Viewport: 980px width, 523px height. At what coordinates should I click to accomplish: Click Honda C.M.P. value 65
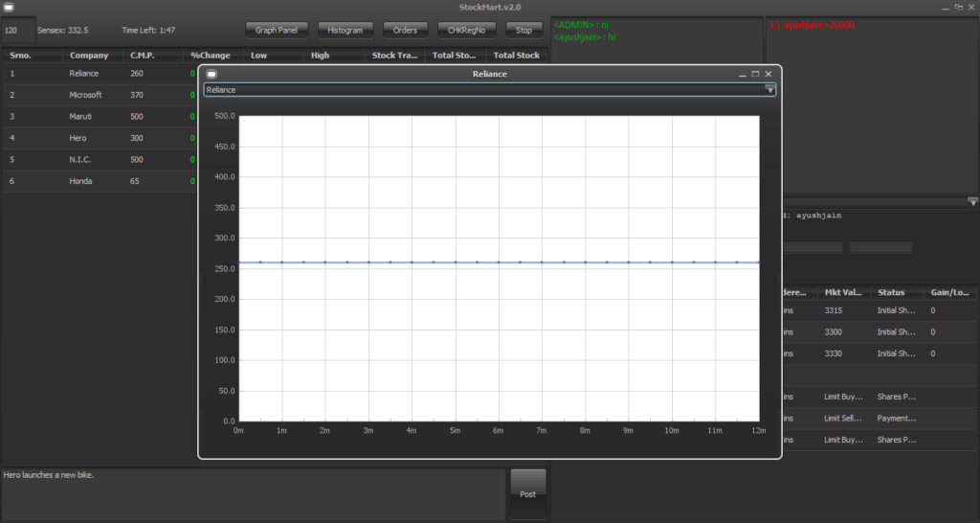(x=134, y=181)
